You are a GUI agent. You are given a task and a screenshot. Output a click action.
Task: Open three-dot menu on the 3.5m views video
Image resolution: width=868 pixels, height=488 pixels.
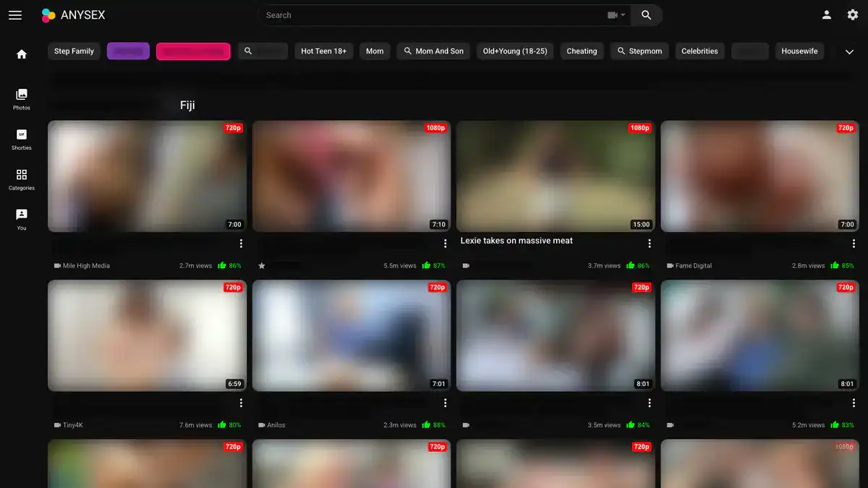pos(650,403)
